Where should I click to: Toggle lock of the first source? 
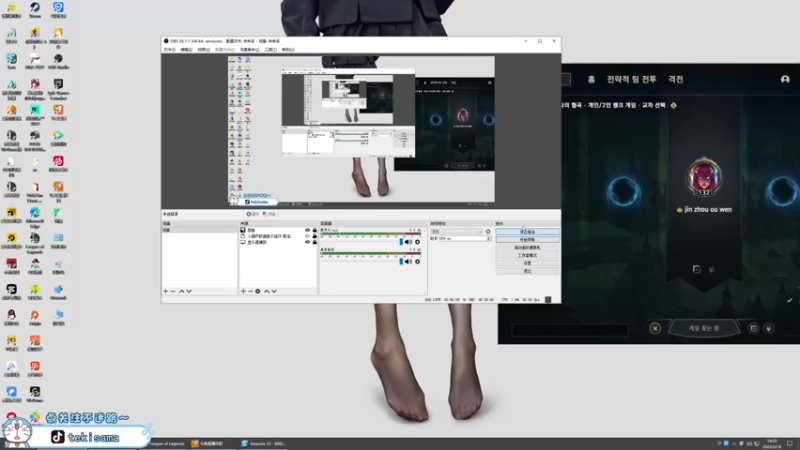[x=314, y=230]
